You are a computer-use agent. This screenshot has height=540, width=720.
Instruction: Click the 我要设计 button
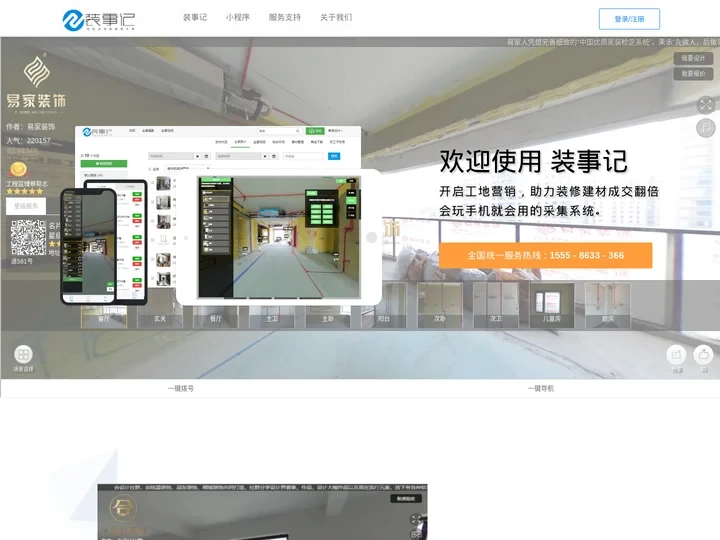pyautogui.click(x=693, y=58)
